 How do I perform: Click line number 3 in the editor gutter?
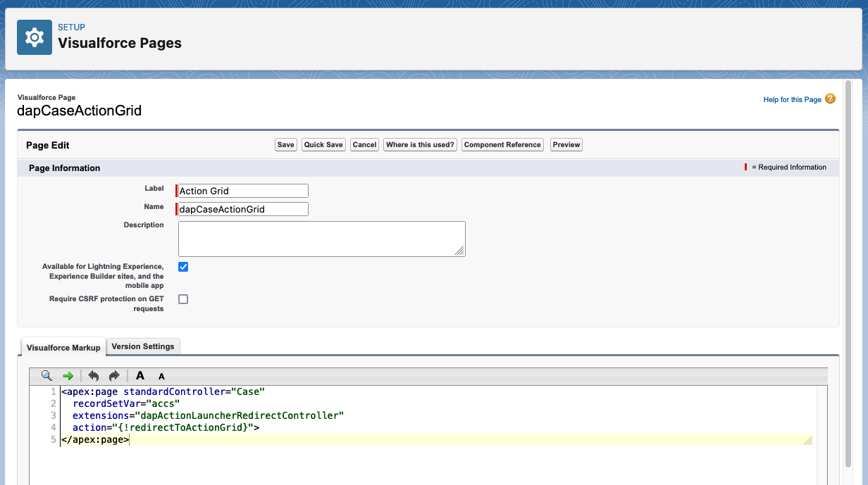tap(54, 415)
